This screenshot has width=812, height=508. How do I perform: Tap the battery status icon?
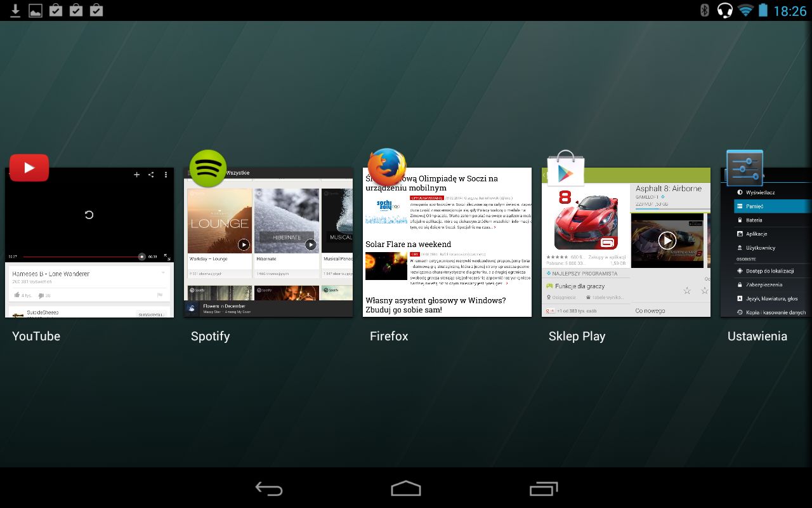point(763,10)
